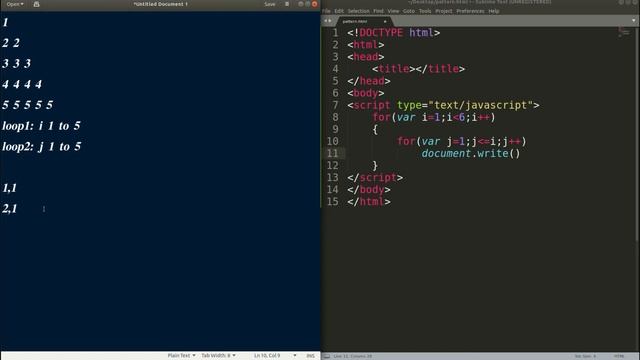Click the next tab arrow in Sublime
Viewport: 640px width, 360px height.
click(330, 21)
